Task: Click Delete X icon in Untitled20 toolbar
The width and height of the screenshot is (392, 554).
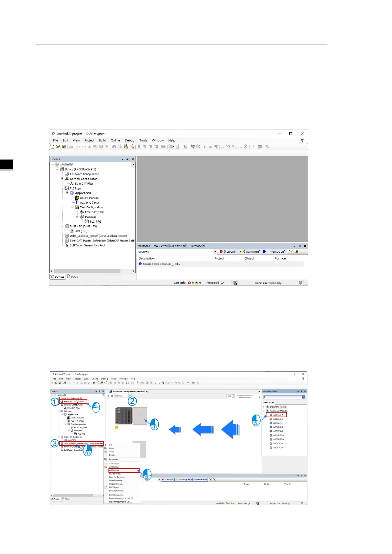Action: pyautogui.click(x=107, y=147)
